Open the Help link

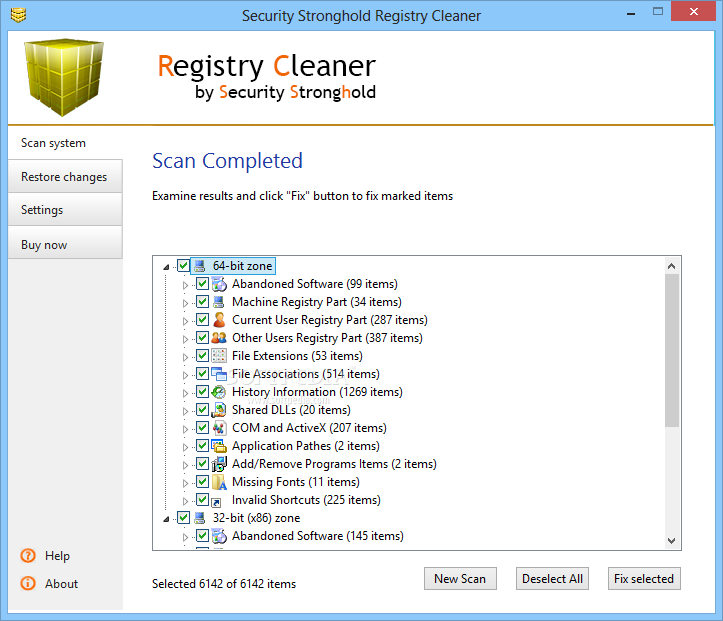click(57, 556)
